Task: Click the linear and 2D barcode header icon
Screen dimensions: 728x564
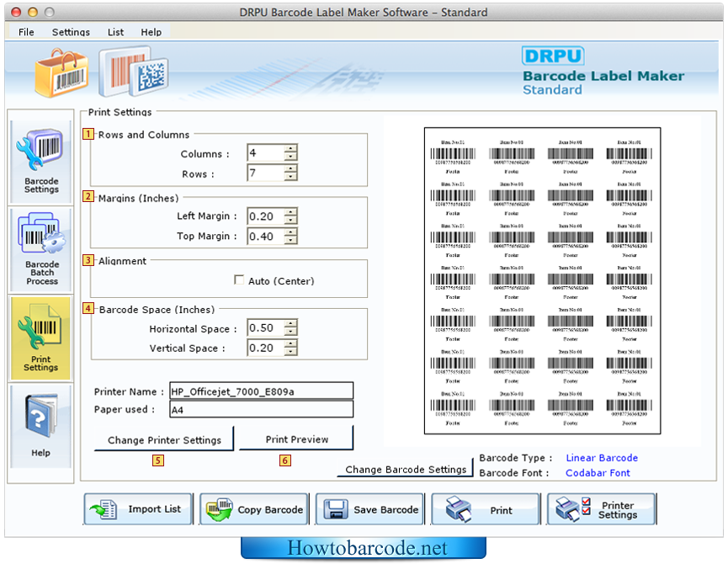Action: [133, 71]
